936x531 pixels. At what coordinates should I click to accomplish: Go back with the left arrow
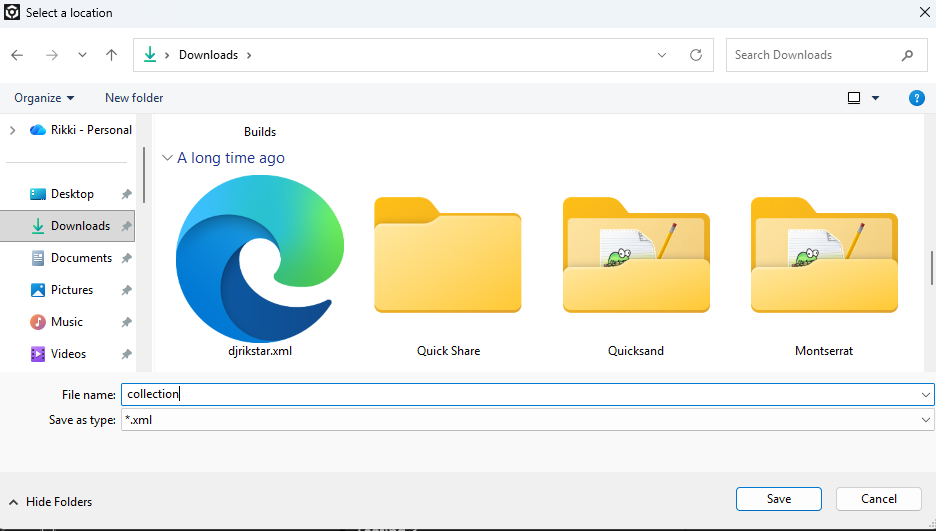17,55
